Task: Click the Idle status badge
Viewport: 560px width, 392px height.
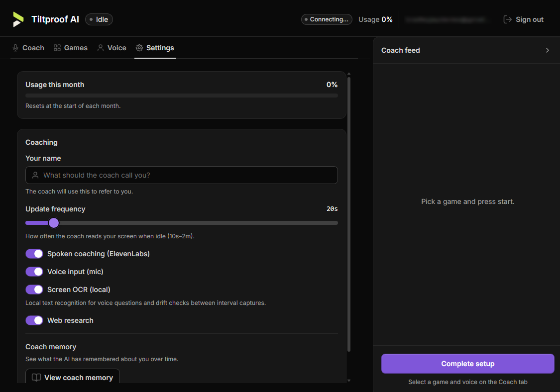Action: [99, 19]
